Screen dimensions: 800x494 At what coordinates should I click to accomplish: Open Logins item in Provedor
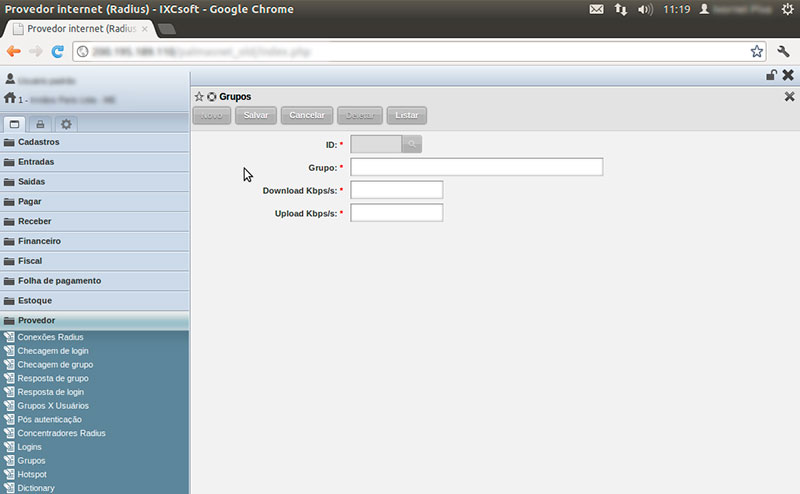[29, 447]
